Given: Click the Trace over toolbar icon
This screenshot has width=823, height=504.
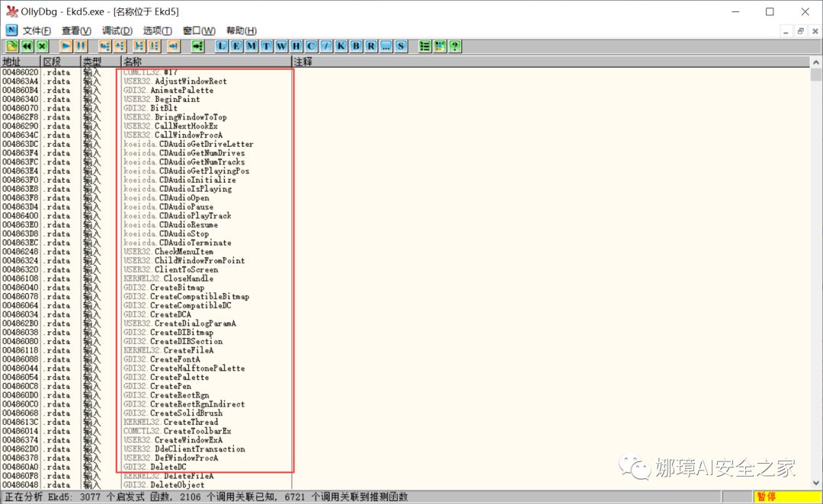Looking at the screenshot, I should (154, 46).
